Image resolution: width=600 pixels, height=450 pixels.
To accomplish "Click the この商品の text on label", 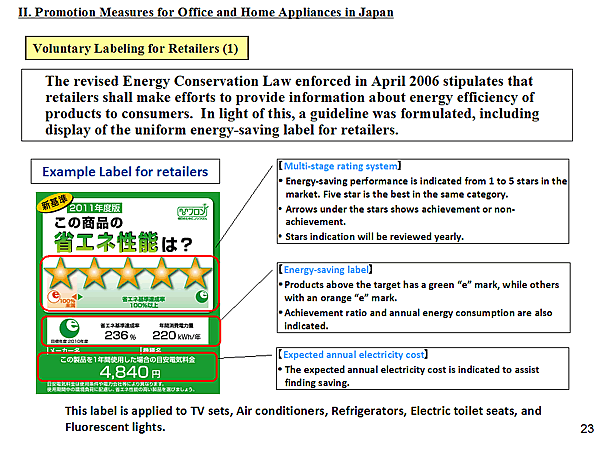I will click(88, 223).
